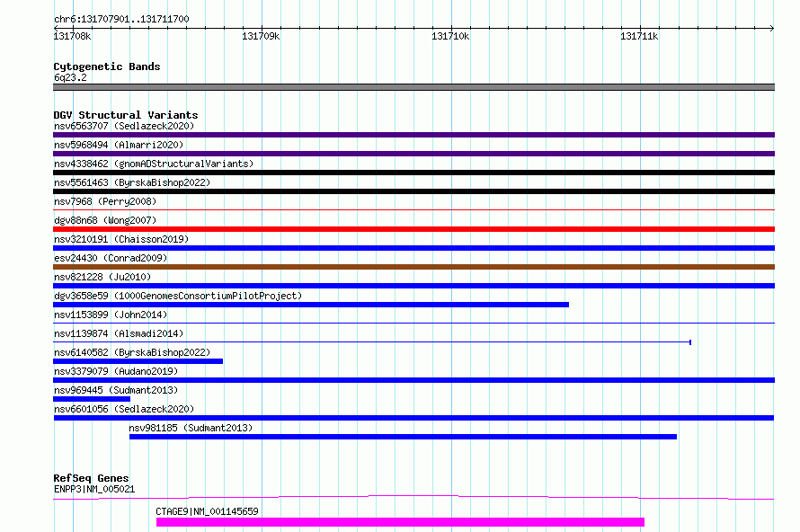The width and height of the screenshot is (800, 532).
Task: Open nsv4338462 (gnomADStructuralVariants) label
Action: click(x=154, y=164)
